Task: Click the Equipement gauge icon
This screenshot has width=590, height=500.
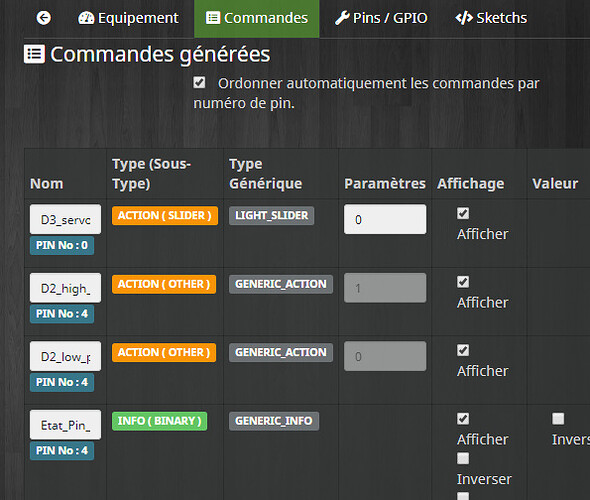Action: 86,18
